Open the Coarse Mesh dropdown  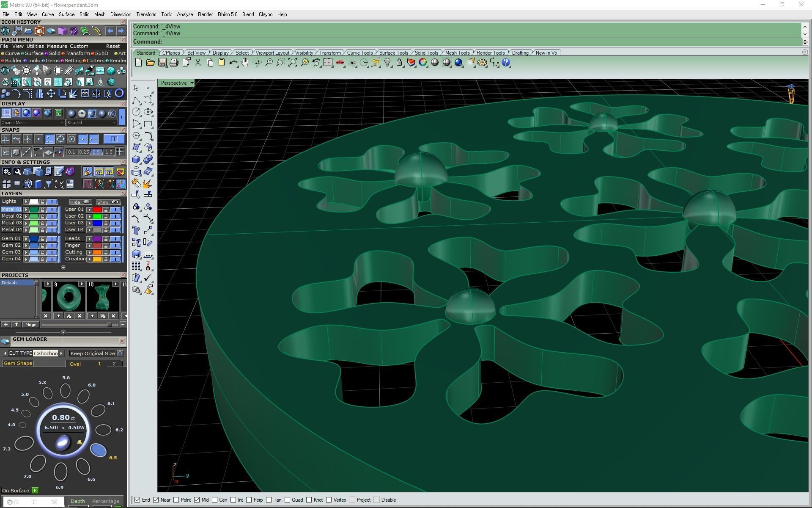(x=33, y=123)
